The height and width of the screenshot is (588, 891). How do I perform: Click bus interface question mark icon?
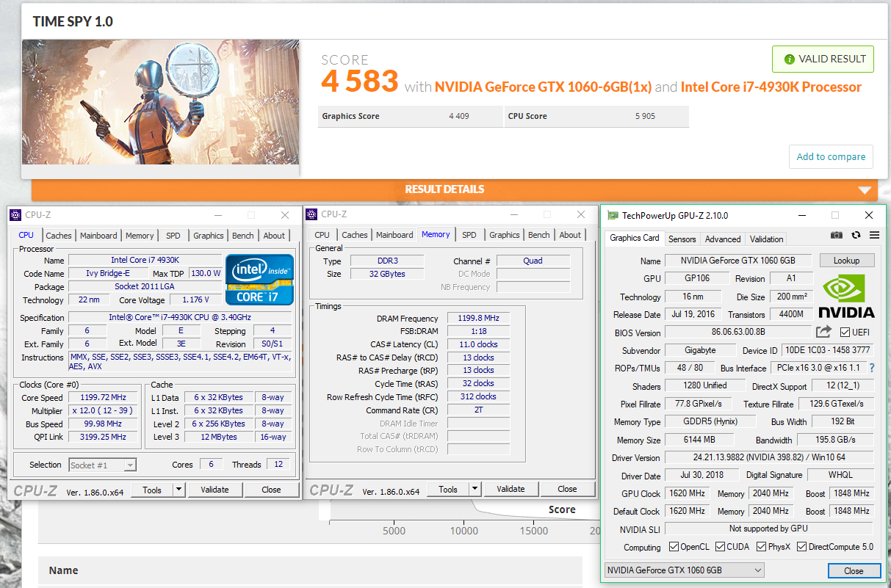pyautogui.click(x=872, y=368)
